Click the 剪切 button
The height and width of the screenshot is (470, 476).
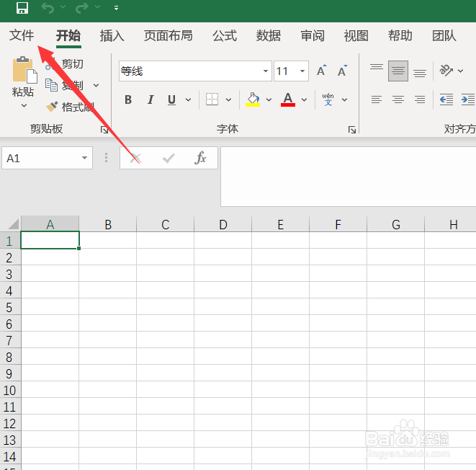tap(65, 64)
